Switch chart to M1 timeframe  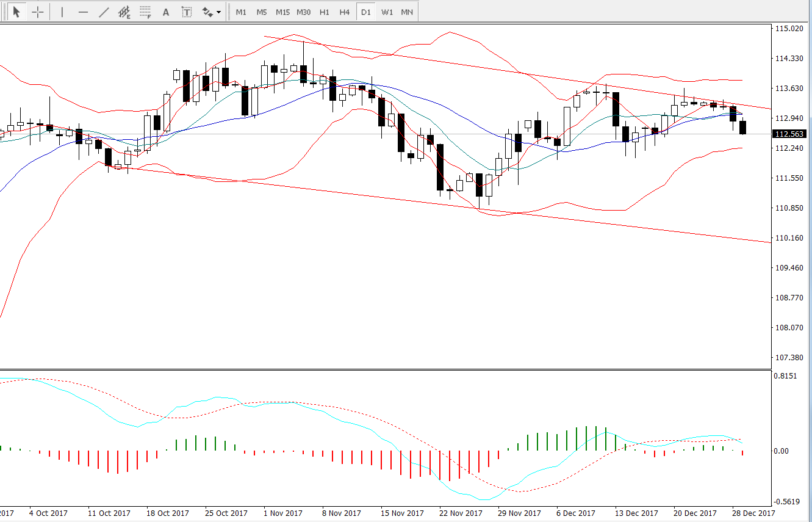(242, 12)
